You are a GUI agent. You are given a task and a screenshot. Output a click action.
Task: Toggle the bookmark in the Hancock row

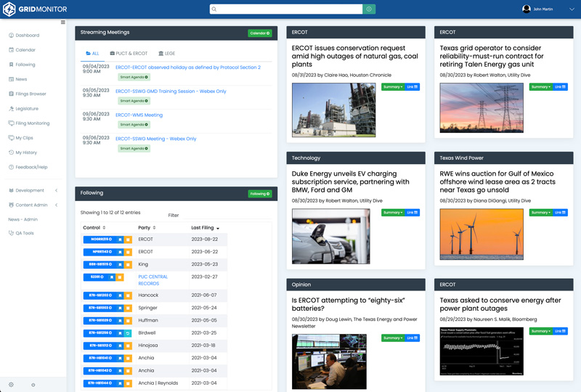120,295
